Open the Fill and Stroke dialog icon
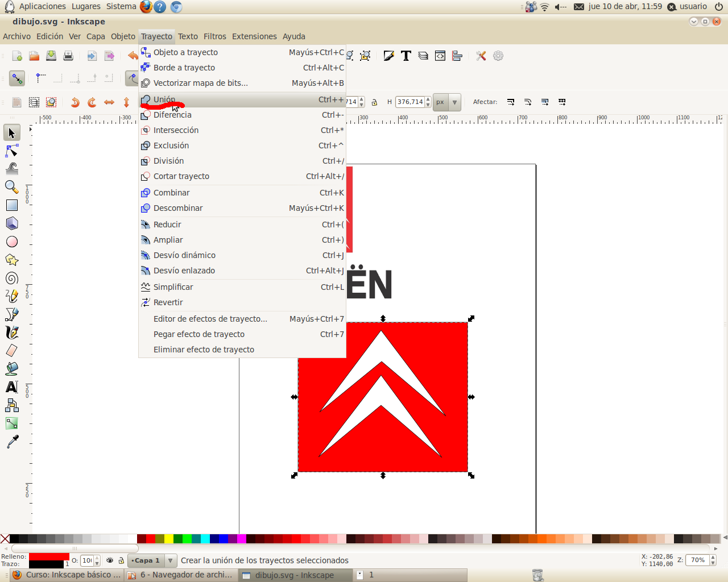This screenshot has height=582, width=728. [388, 56]
